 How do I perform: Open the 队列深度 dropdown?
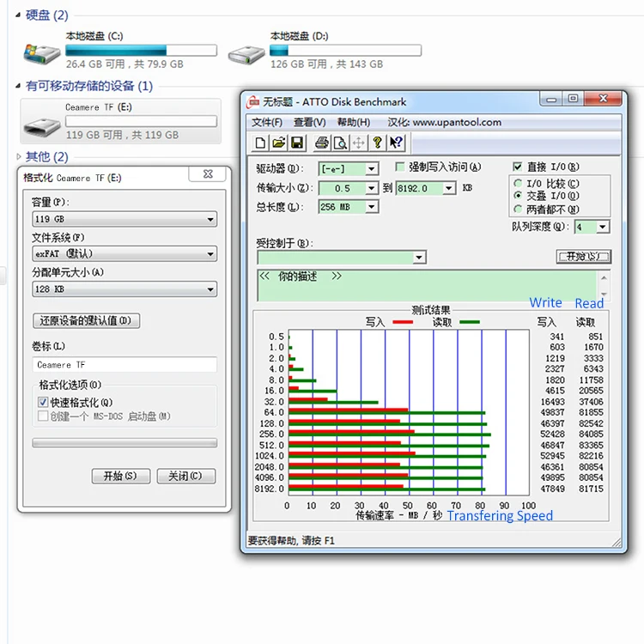603,227
